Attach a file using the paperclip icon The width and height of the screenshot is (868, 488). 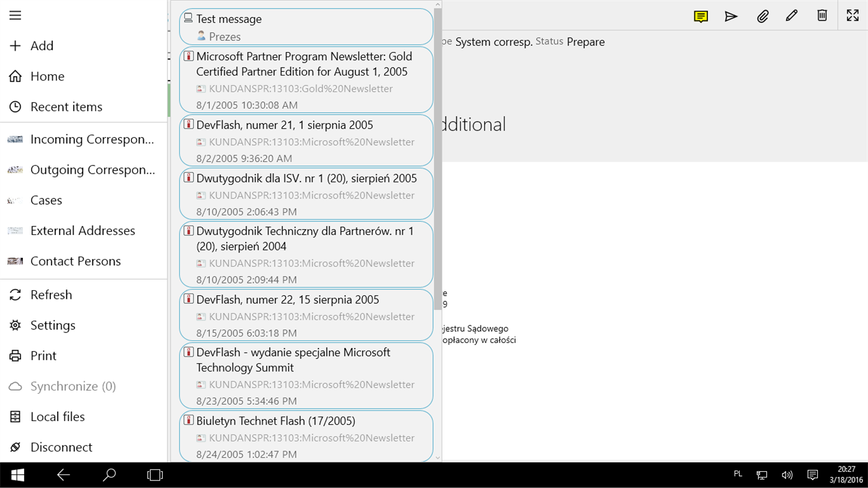(761, 16)
